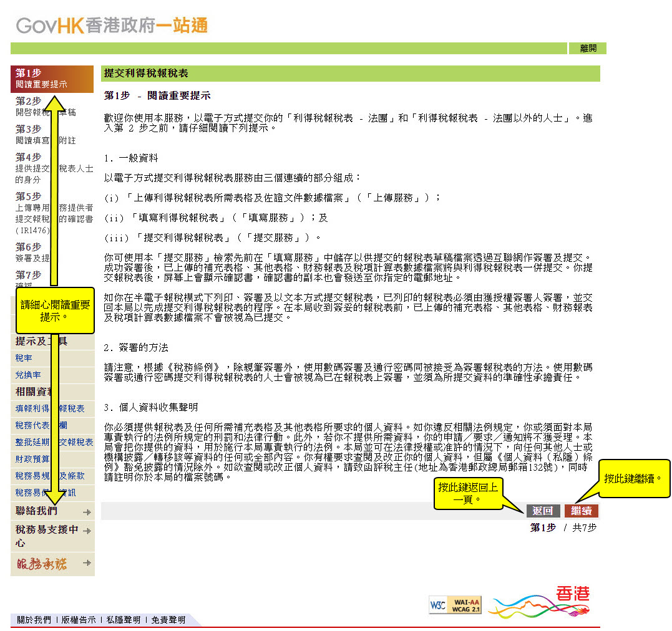672x631 pixels.
Task: Click heading 第1步 - 閱讀重要提示
Action: coord(157,95)
